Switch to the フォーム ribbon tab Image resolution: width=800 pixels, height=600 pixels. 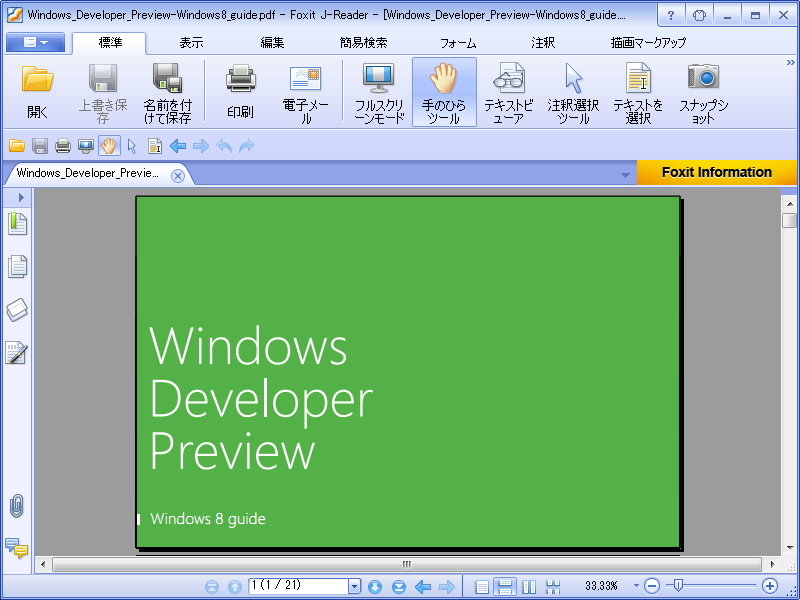click(x=458, y=43)
